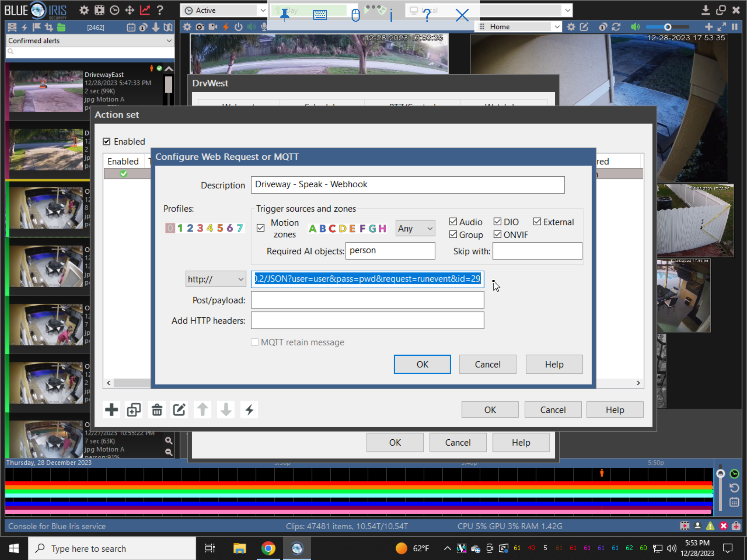Click Cancel in the DrvWest window

coord(458,442)
